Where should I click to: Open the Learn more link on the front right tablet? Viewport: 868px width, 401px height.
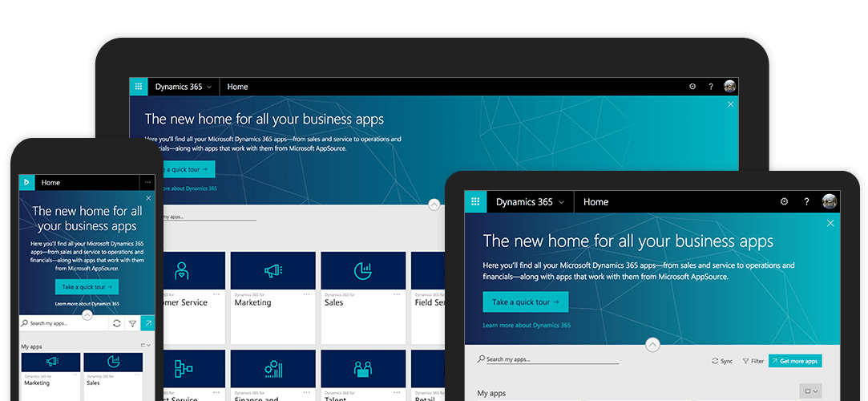pos(527,325)
